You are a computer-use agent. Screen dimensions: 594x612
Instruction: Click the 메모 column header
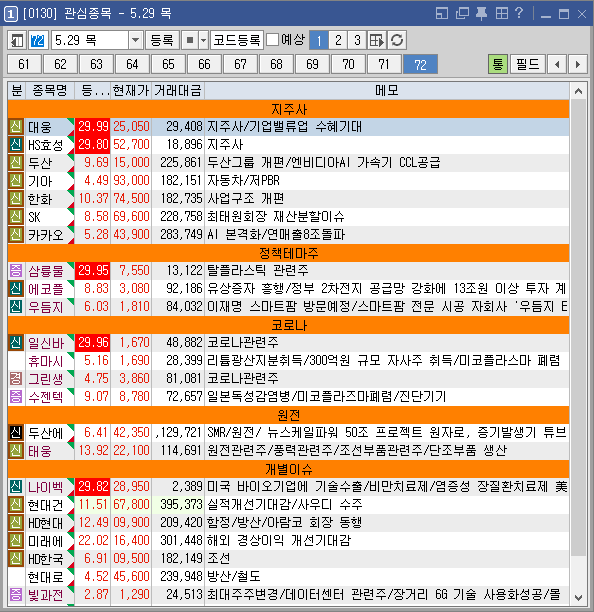pyautogui.click(x=386, y=91)
